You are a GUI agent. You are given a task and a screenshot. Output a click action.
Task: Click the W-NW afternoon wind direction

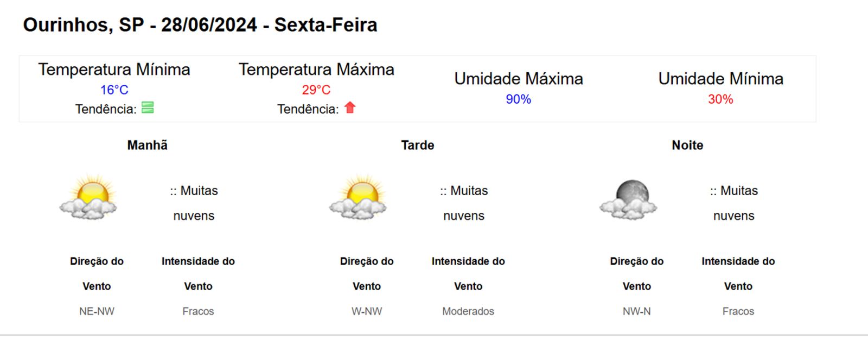[x=367, y=311]
